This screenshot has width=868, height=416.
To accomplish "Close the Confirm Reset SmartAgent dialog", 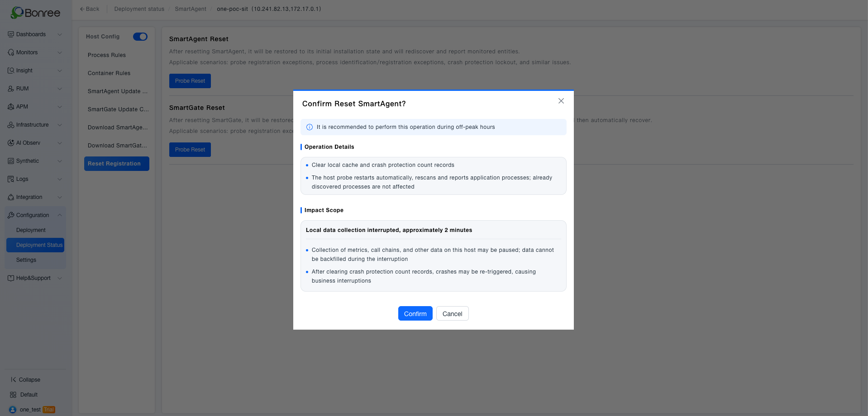I will click(561, 101).
